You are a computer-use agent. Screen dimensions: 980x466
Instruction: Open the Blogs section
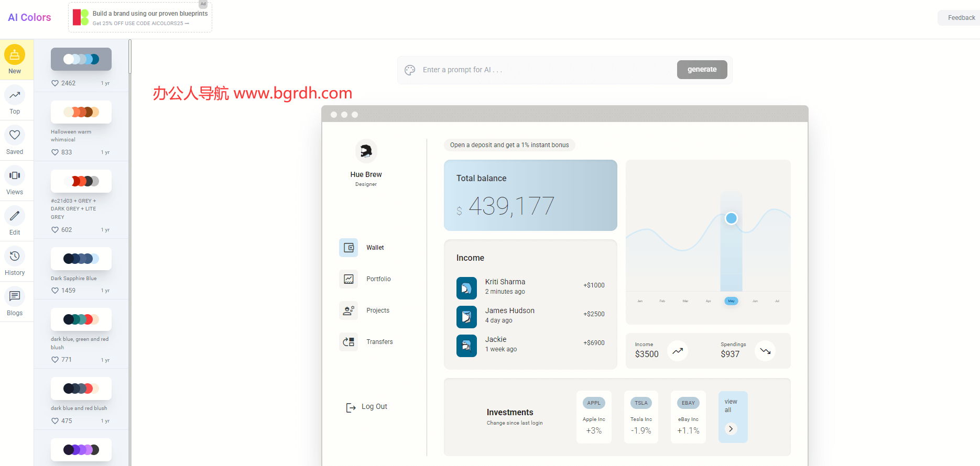[x=15, y=302]
